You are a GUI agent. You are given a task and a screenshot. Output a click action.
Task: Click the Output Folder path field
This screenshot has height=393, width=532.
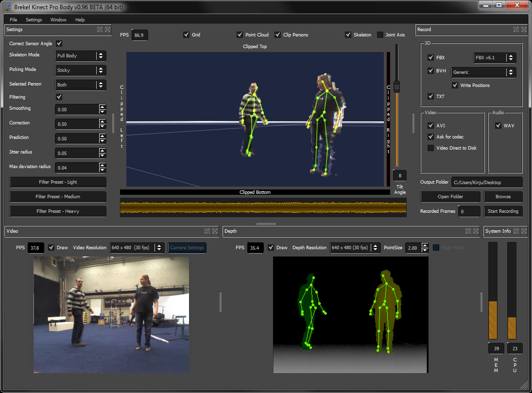pos(487,183)
